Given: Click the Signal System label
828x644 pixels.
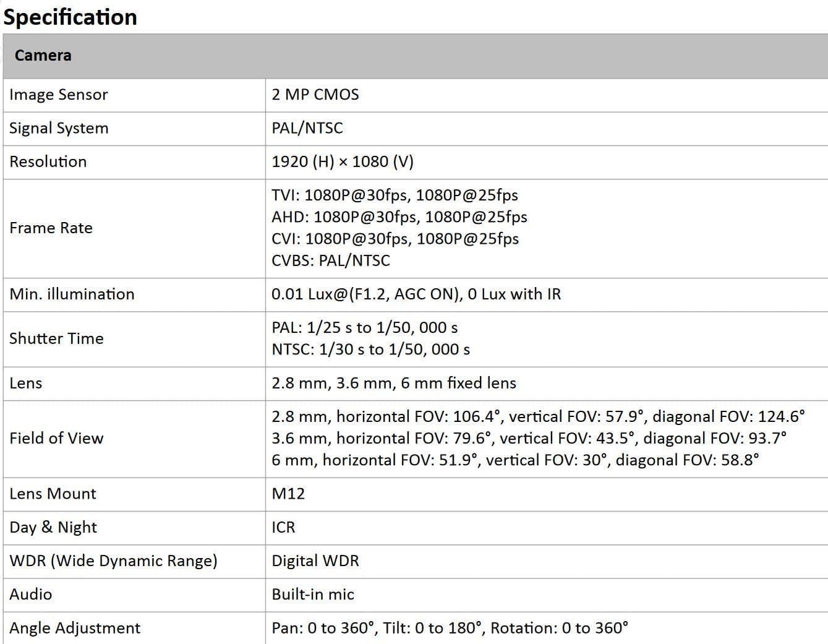Looking at the screenshot, I should tap(59, 128).
